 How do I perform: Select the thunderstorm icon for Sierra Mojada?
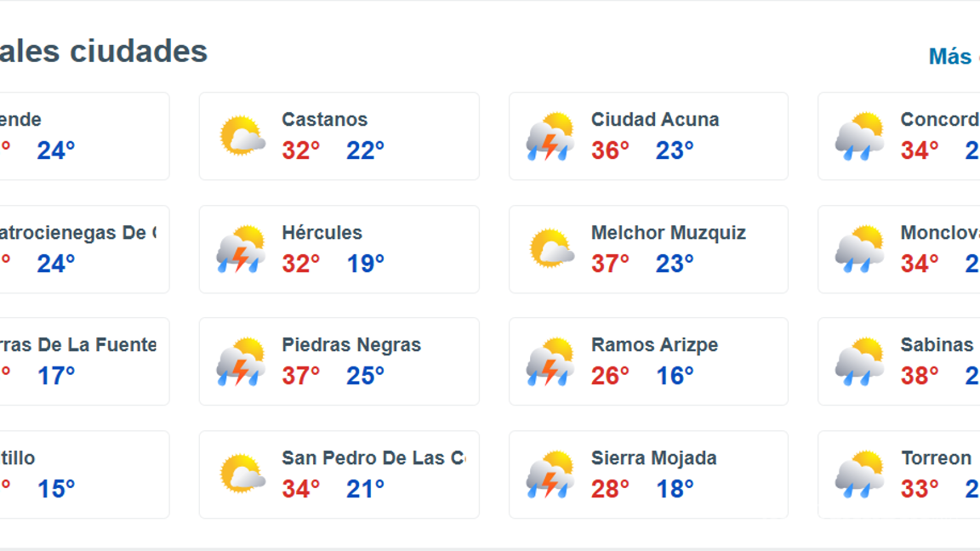click(550, 474)
